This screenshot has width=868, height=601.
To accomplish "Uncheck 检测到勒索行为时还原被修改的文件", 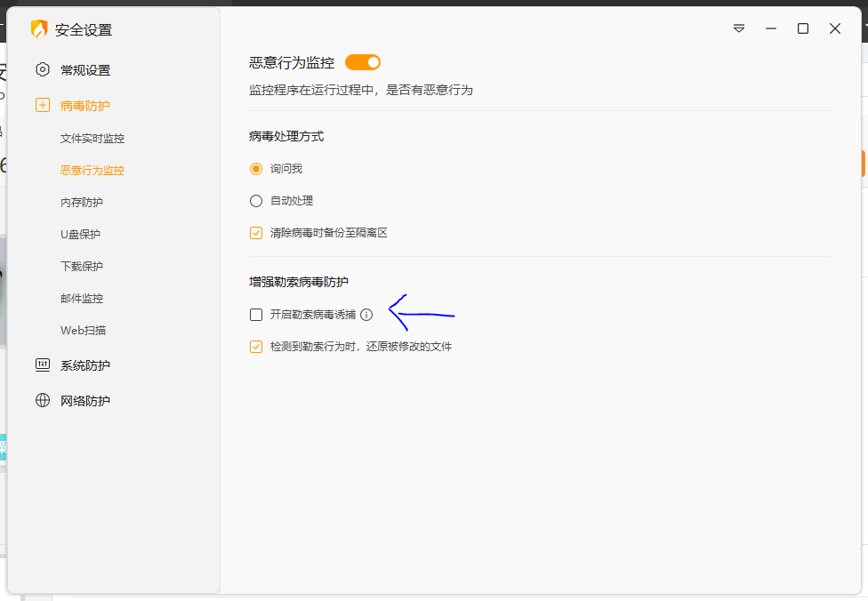I will 256,347.
